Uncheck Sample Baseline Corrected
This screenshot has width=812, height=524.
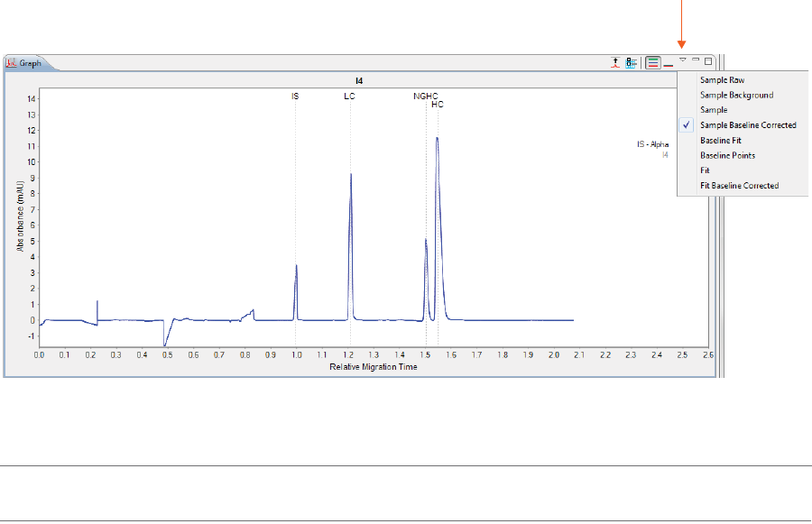click(x=748, y=124)
